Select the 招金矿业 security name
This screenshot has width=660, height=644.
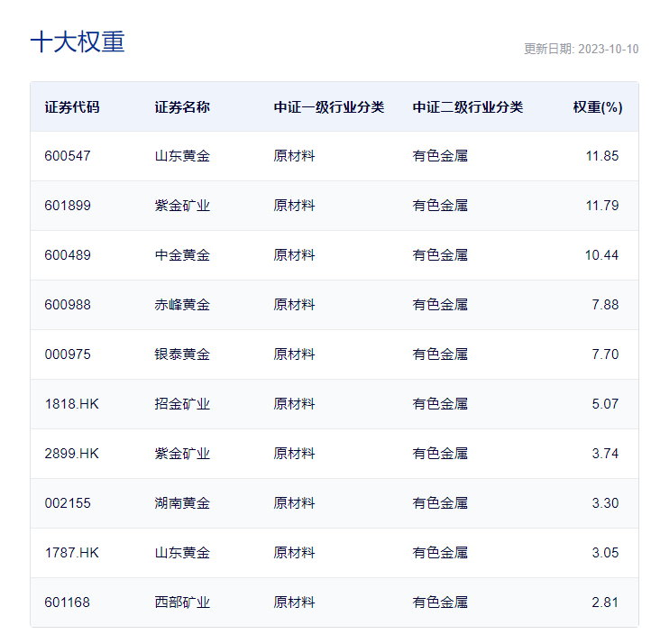tap(182, 404)
